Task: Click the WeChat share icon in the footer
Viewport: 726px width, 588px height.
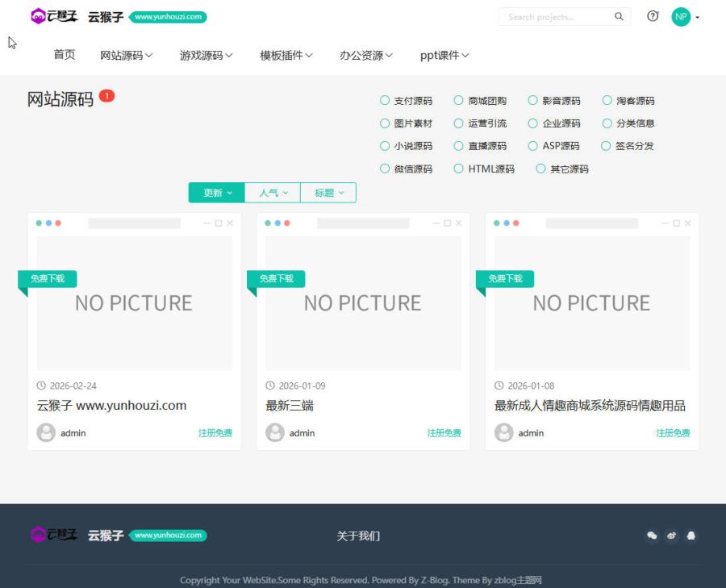Action: 652,536
